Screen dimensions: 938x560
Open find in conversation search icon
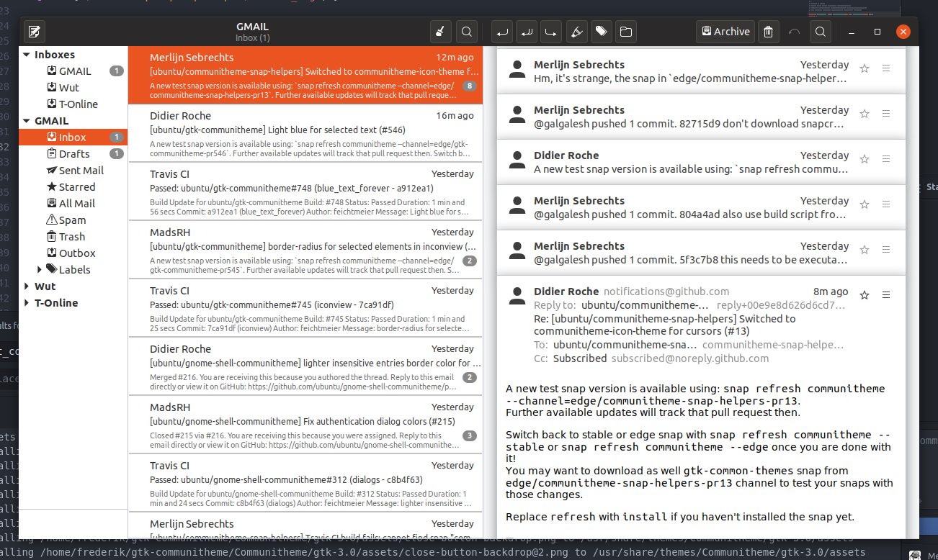(820, 32)
